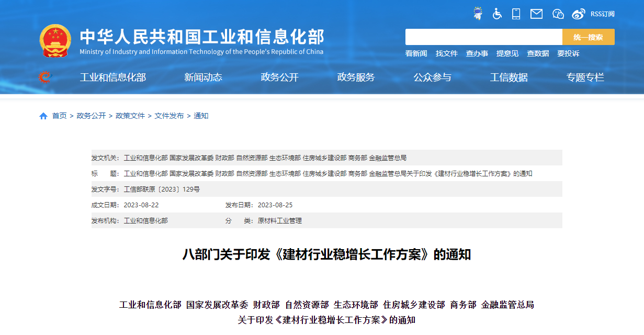
Task: Click the 成文日期 value 2023-08-22
Action: click(141, 205)
